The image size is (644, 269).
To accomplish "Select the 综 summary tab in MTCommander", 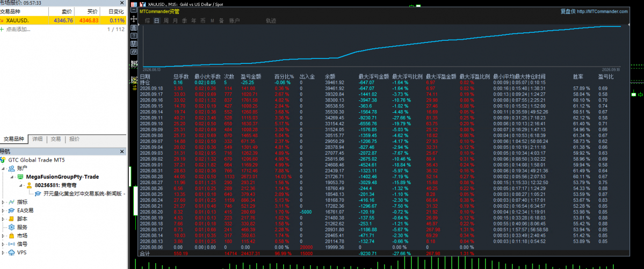I will pyautogui.click(x=148, y=20).
